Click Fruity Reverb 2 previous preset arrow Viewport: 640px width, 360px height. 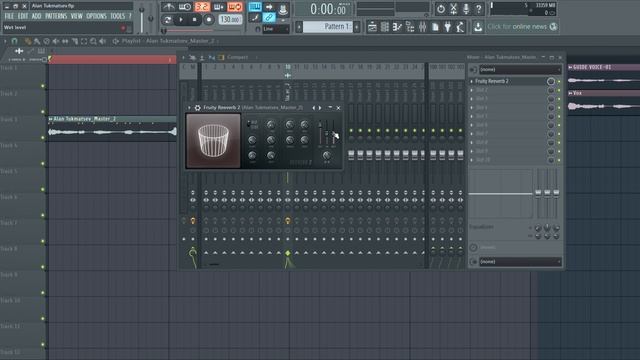(x=313, y=108)
